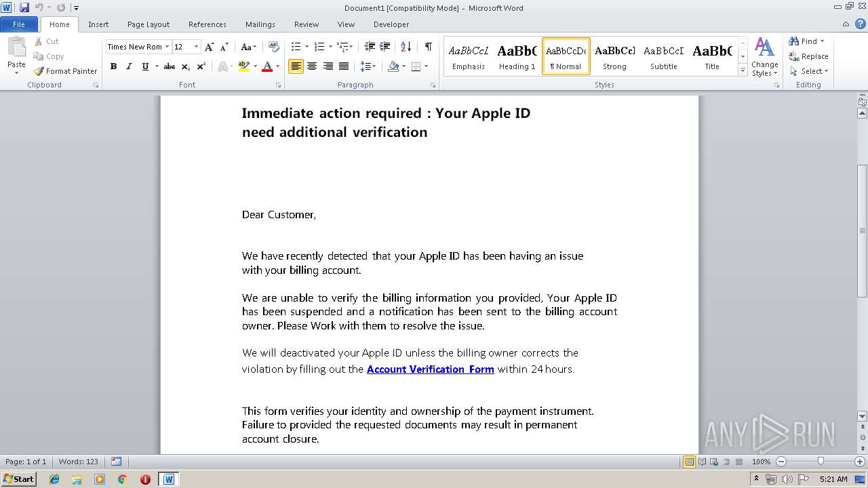
Task: Switch to the References tab
Action: click(208, 24)
